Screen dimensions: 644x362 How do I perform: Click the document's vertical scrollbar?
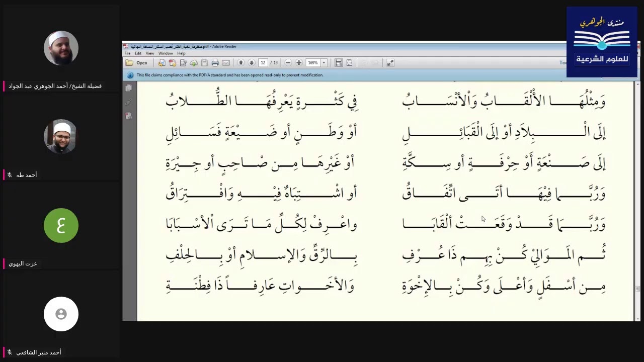637,201
